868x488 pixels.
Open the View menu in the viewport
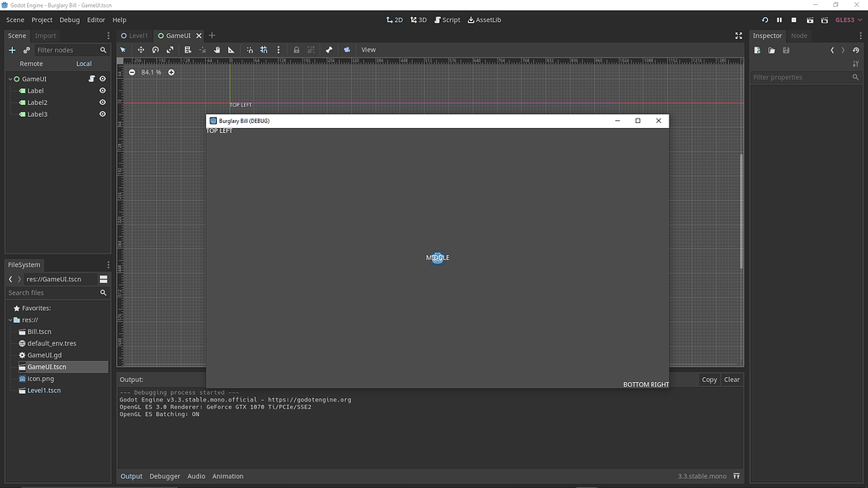pos(368,50)
